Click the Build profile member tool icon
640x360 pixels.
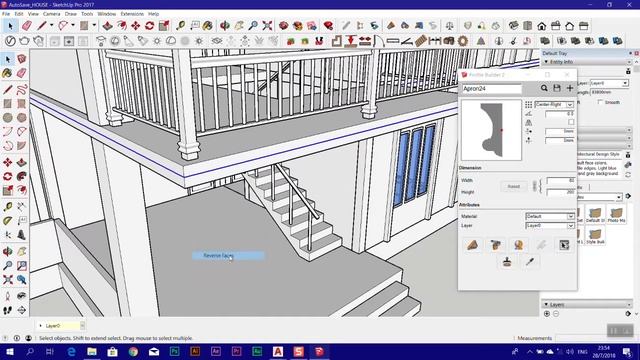pos(472,245)
